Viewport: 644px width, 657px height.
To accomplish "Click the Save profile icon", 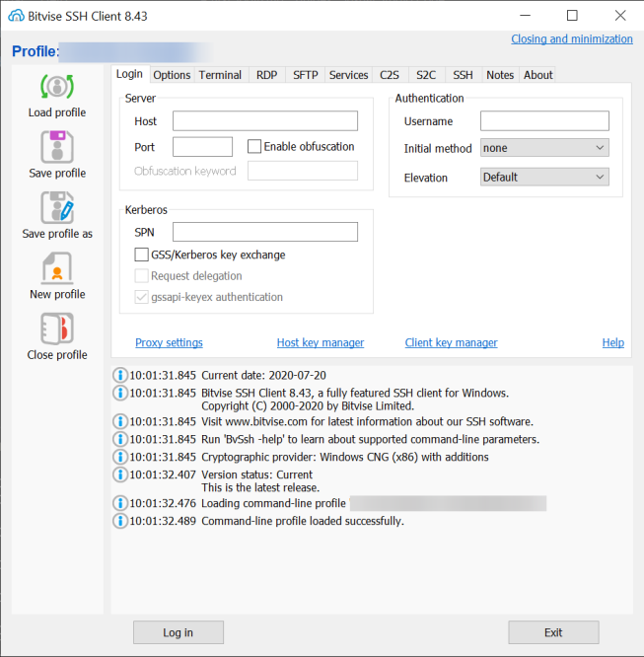I will coord(57,147).
